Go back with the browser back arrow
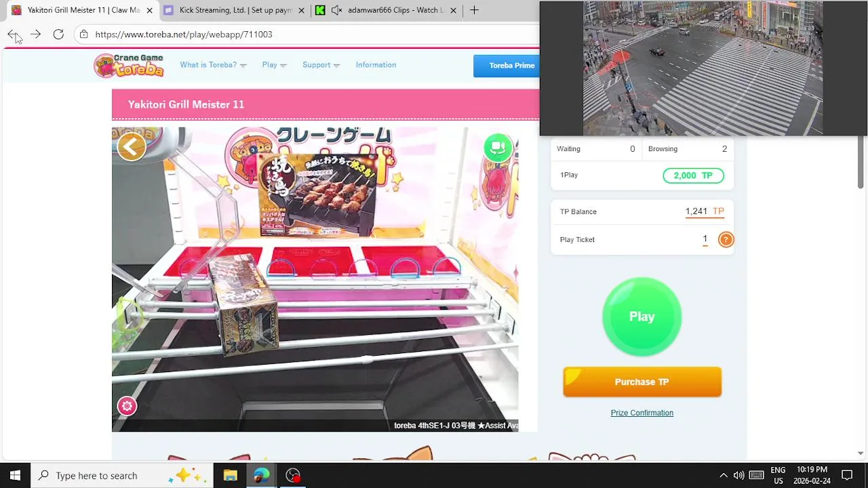The image size is (868, 488). [x=13, y=34]
